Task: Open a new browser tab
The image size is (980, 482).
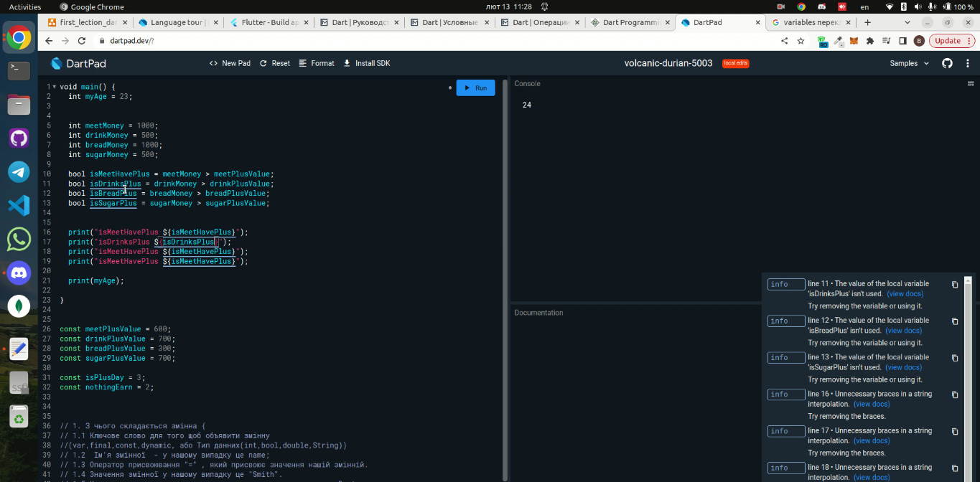Action: pyautogui.click(x=867, y=22)
